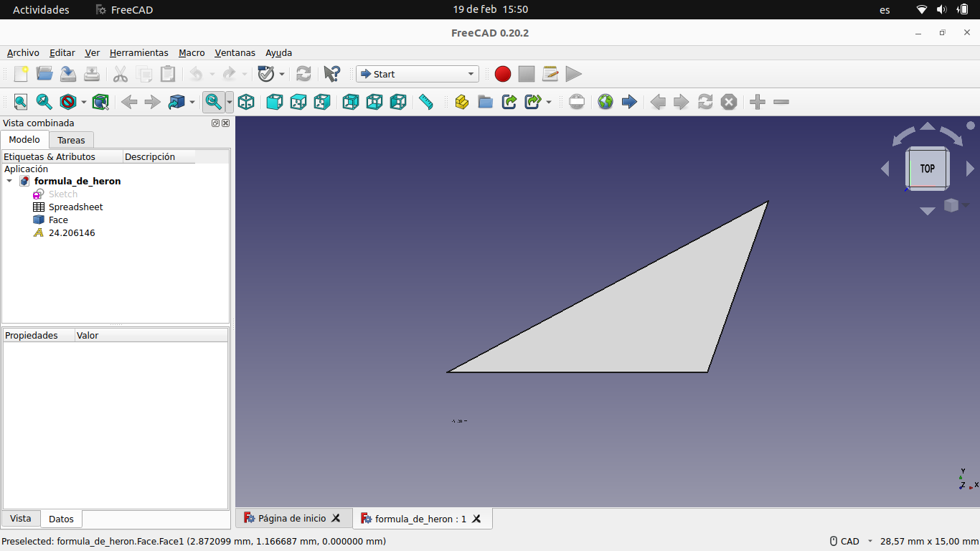Start macro recording with red circle
Viewport: 980px width, 551px height.
click(503, 74)
